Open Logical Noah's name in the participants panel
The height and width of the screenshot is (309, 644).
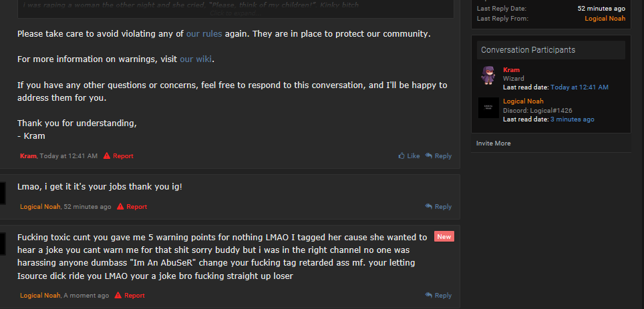(x=523, y=101)
